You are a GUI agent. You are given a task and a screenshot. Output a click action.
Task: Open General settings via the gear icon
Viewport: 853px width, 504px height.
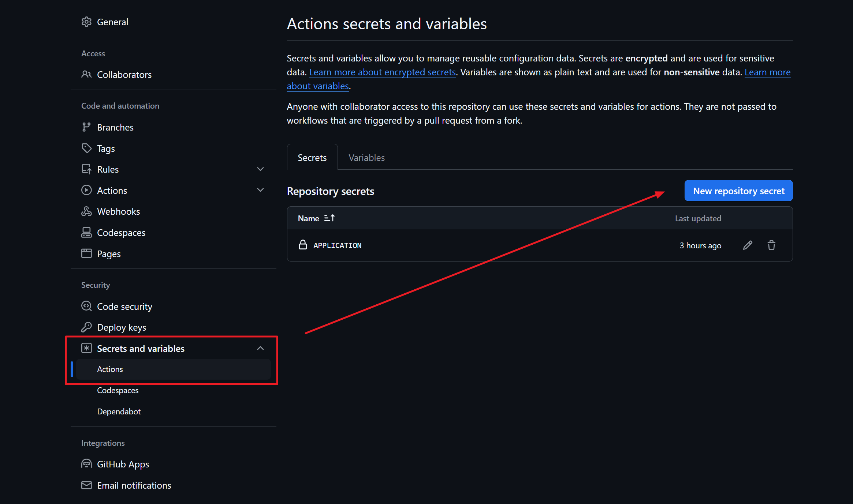tap(86, 22)
